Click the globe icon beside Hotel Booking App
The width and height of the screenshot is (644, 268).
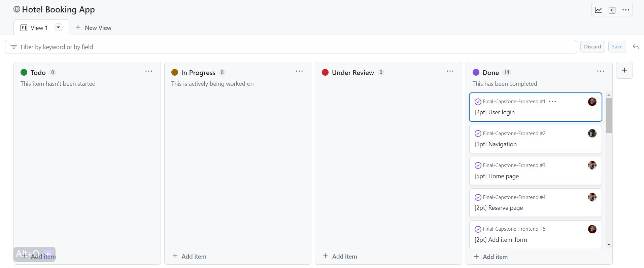[x=17, y=9]
